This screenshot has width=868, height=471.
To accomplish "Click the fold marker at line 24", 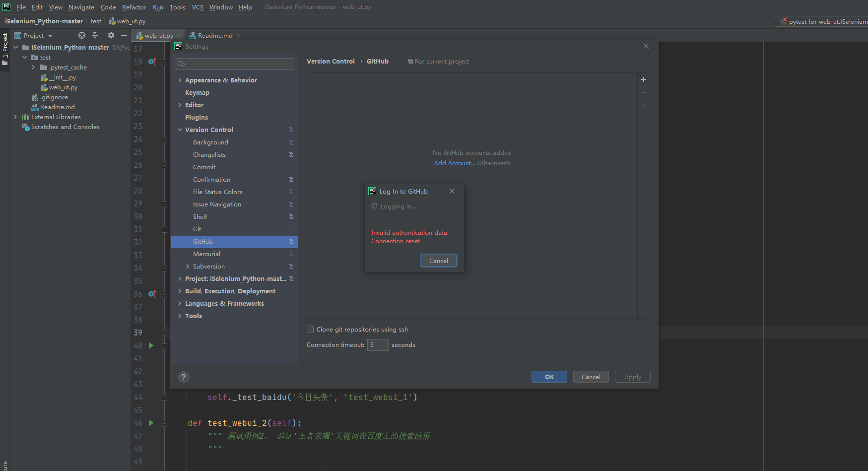I will coord(164,140).
